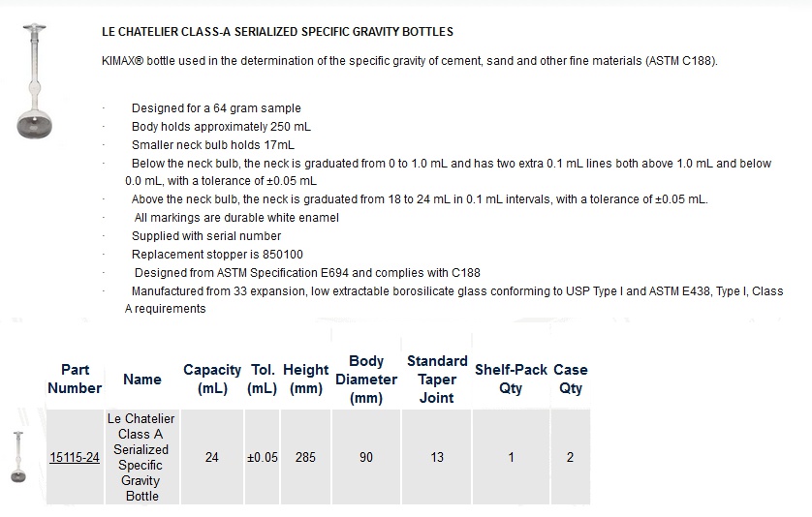The width and height of the screenshot is (812, 517).
Task: Open the 15115-24 part number link
Action: 75,458
